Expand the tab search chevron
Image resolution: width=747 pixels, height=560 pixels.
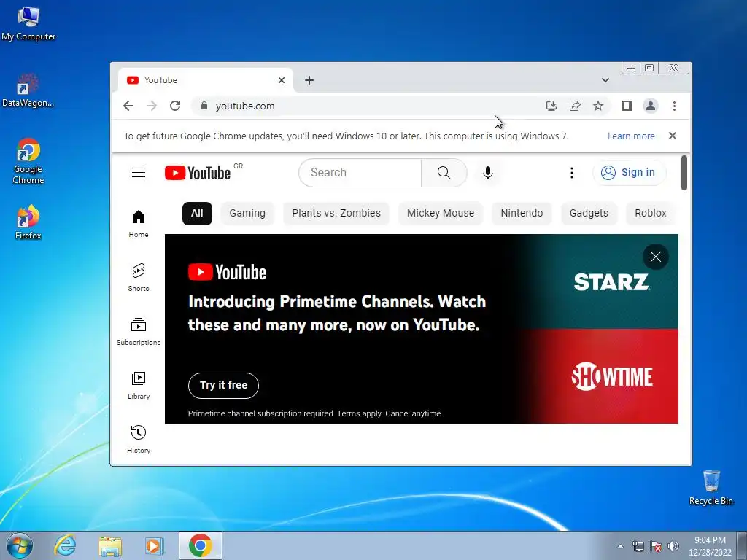[605, 80]
